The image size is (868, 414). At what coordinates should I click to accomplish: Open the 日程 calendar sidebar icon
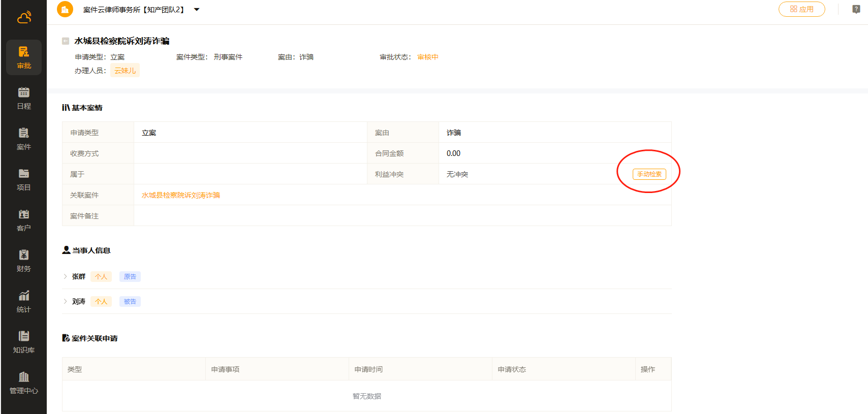click(24, 98)
